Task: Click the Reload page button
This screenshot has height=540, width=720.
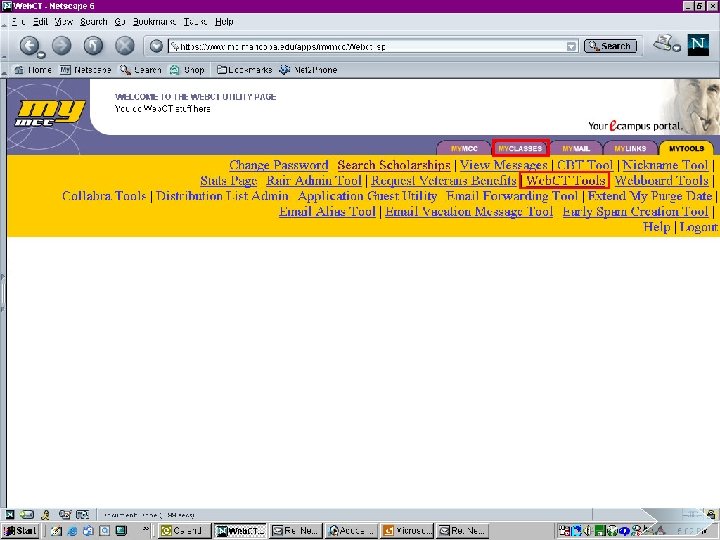Action: click(x=93, y=45)
